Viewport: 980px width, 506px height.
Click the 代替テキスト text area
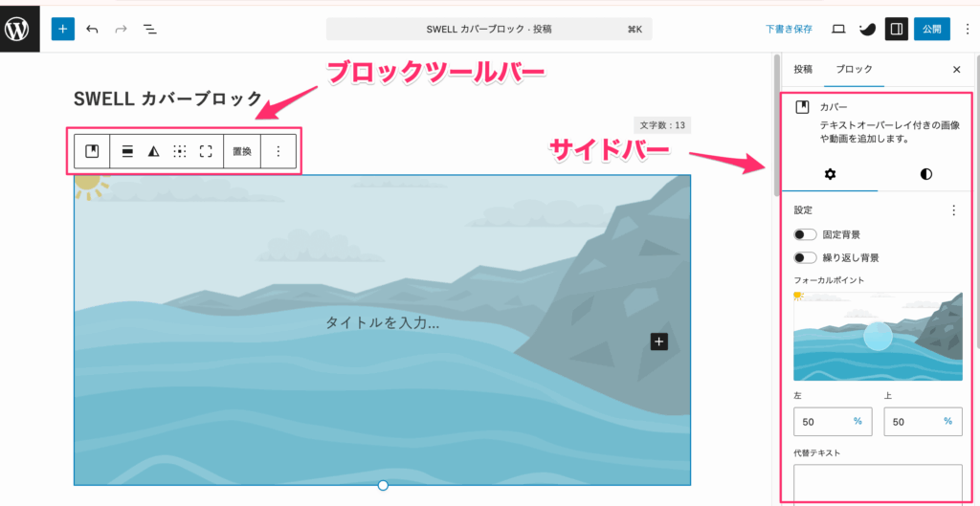(x=879, y=481)
